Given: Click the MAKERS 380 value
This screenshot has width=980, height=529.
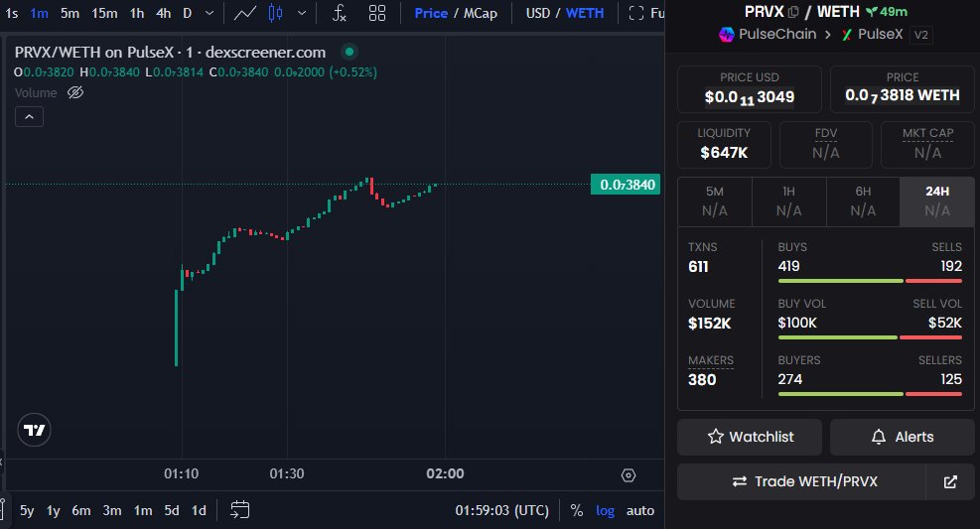Looking at the screenshot, I should tap(702, 380).
